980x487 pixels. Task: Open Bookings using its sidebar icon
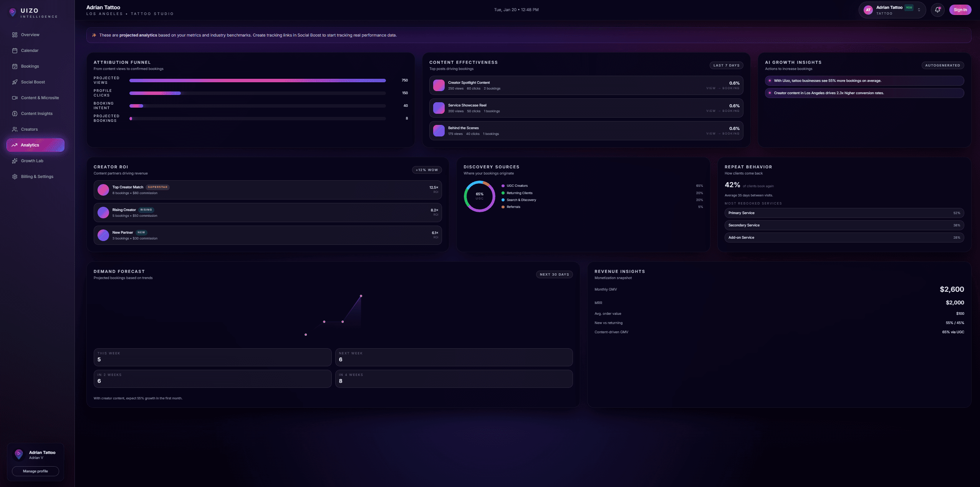pyautogui.click(x=15, y=66)
